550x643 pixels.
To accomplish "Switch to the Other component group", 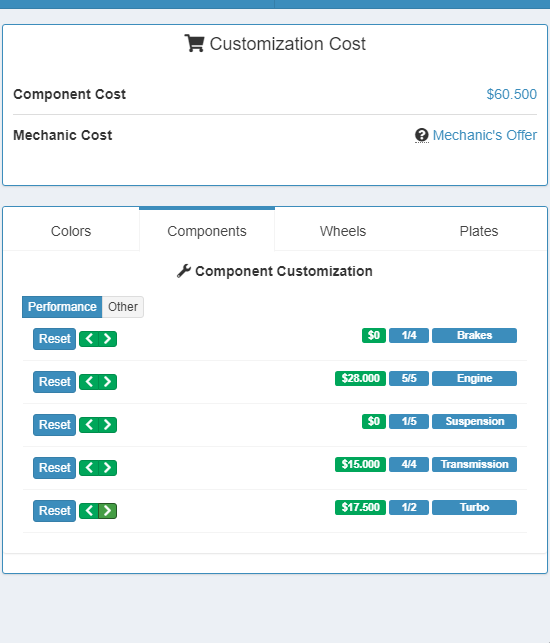I will 123,307.
